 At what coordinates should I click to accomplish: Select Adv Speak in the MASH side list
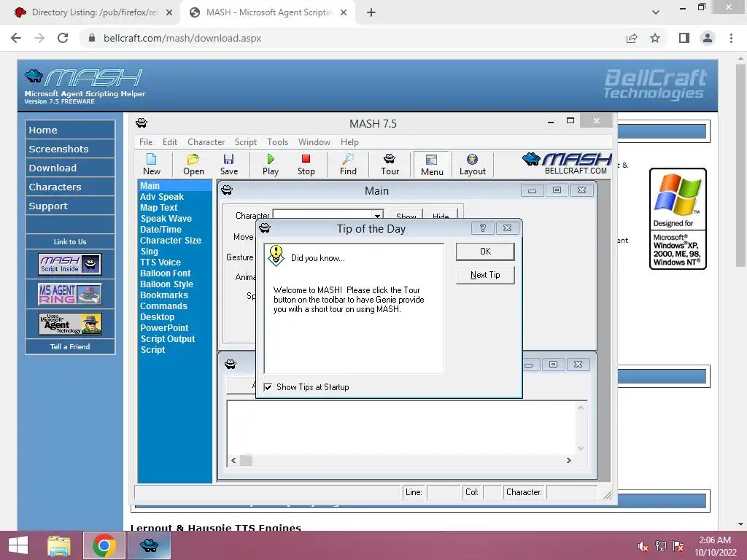pyautogui.click(x=161, y=197)
